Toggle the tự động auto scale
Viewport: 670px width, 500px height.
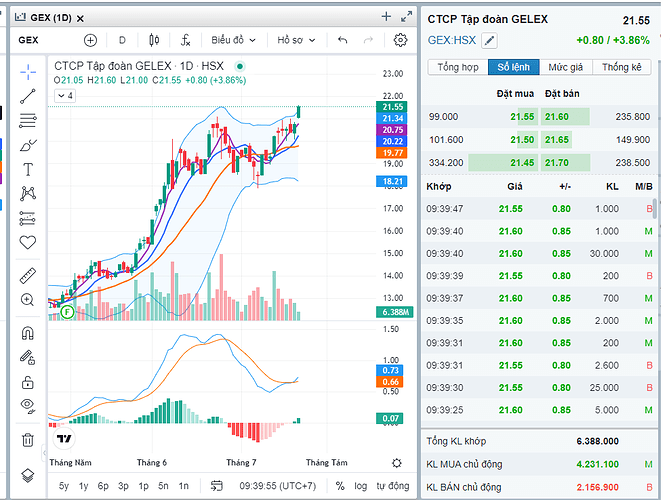point(393,486)
